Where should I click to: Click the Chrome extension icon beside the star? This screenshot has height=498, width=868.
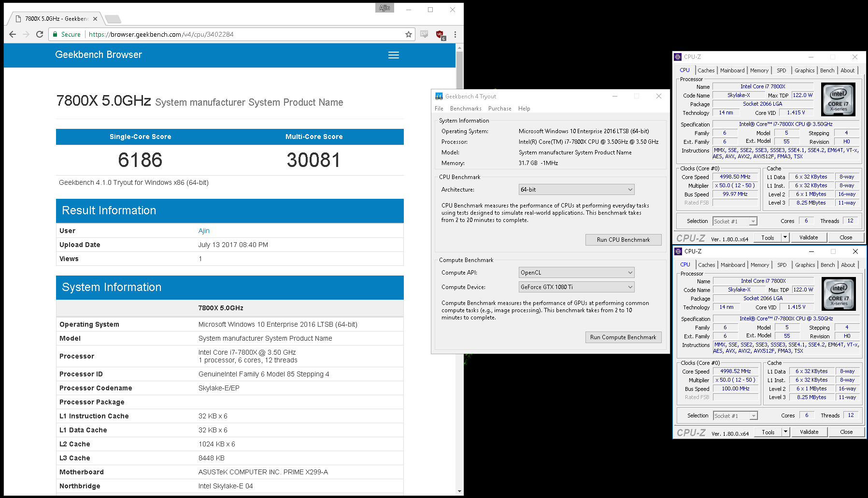click(x=424, y=34)
